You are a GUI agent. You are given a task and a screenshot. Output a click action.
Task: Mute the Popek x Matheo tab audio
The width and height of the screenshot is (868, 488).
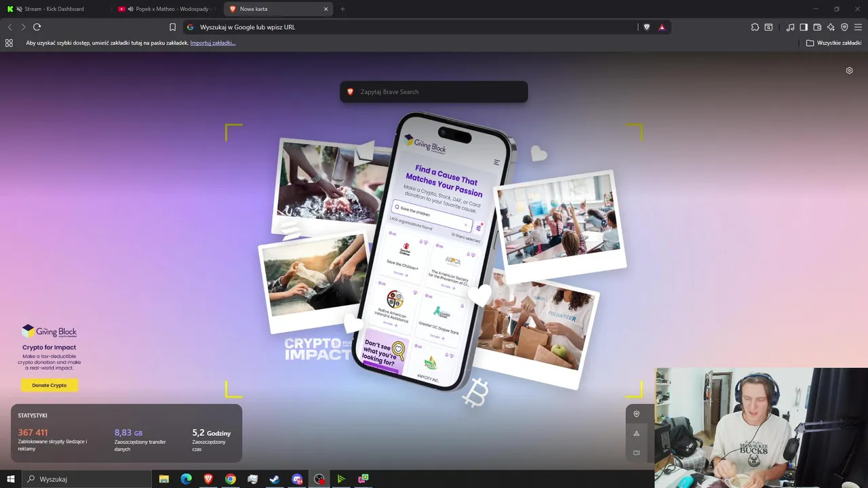point(130,9)
